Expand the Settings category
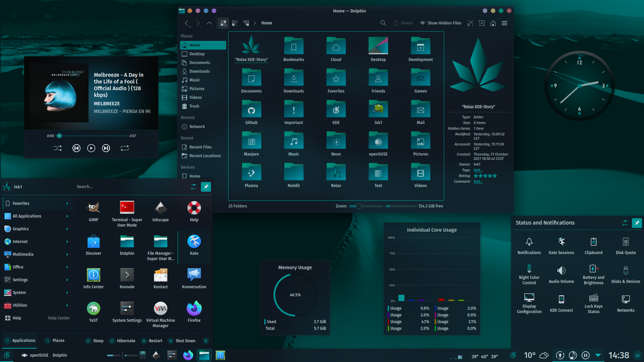This screenshot has height=362, width=644. tap(37, 280)
